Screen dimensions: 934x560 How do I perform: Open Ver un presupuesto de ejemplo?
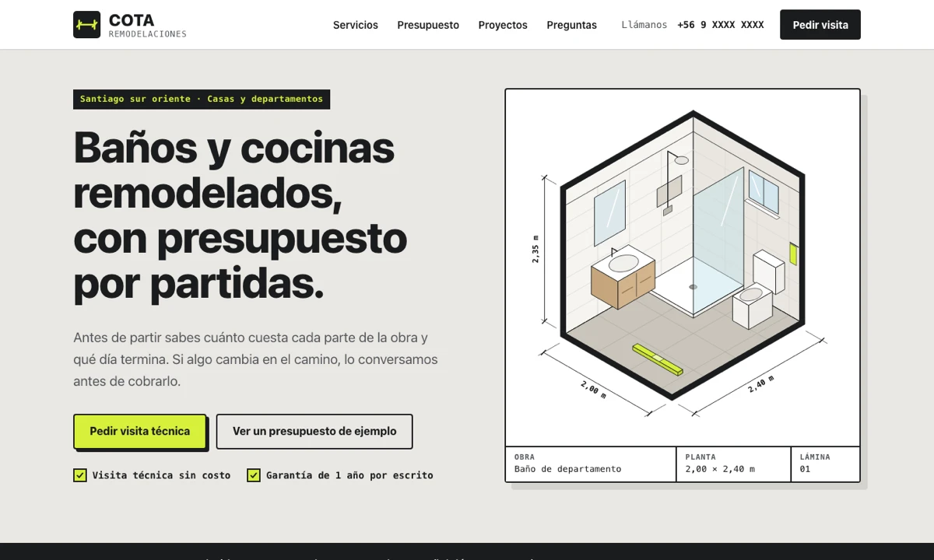pos(314,431)
